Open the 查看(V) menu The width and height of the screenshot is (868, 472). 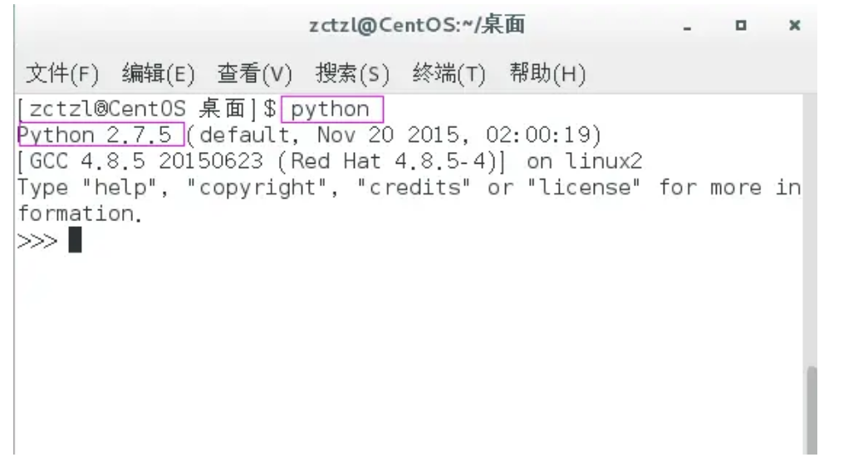tap(255, 78)
